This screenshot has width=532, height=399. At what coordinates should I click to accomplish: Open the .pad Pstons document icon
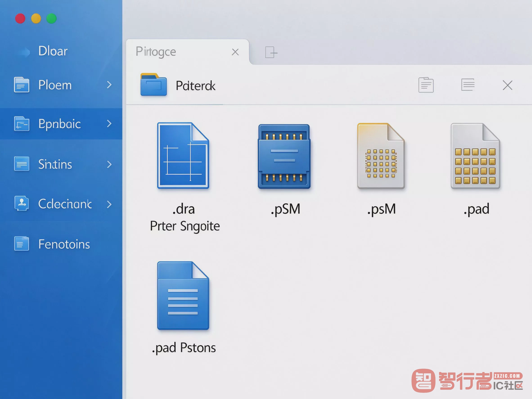[183, 295]
